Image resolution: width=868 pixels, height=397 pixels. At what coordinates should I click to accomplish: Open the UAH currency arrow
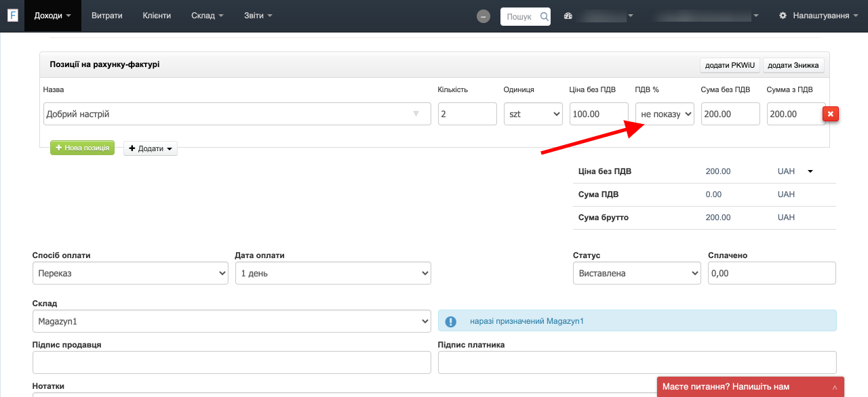point(810,171)
